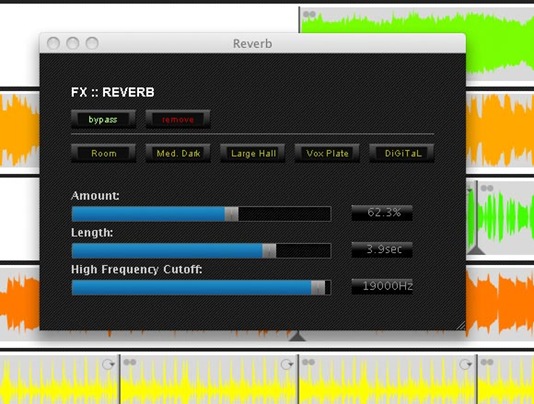
Task: Select the Vox Plate preset
Action: coord(327,153)
